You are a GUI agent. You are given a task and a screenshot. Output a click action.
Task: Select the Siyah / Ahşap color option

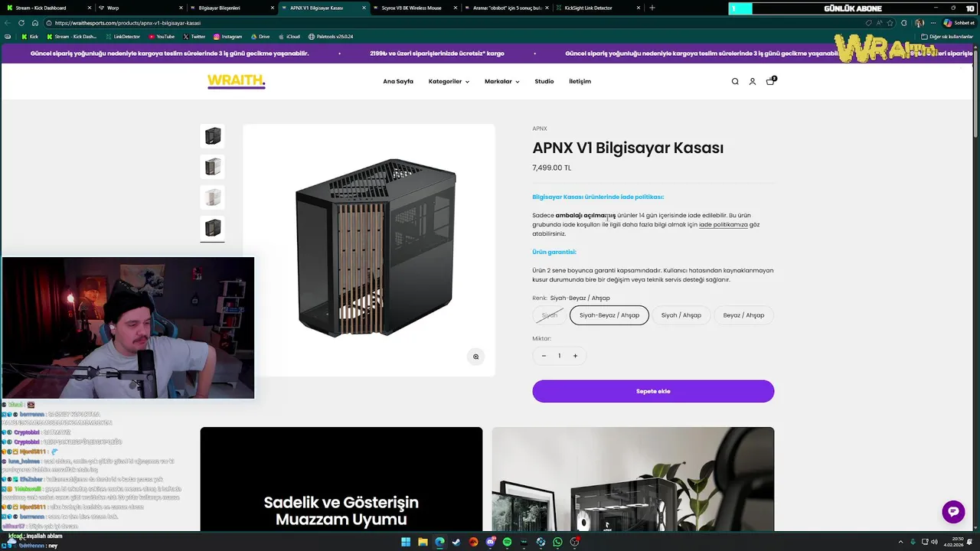681,315
